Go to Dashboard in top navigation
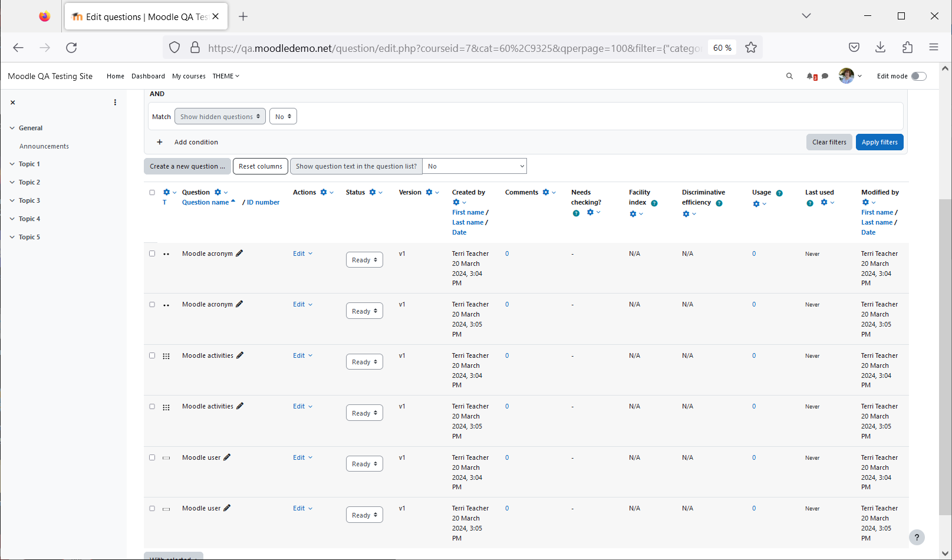Image resolution: width=952 pixels, height=560 pixels. [x=148, y=76]
